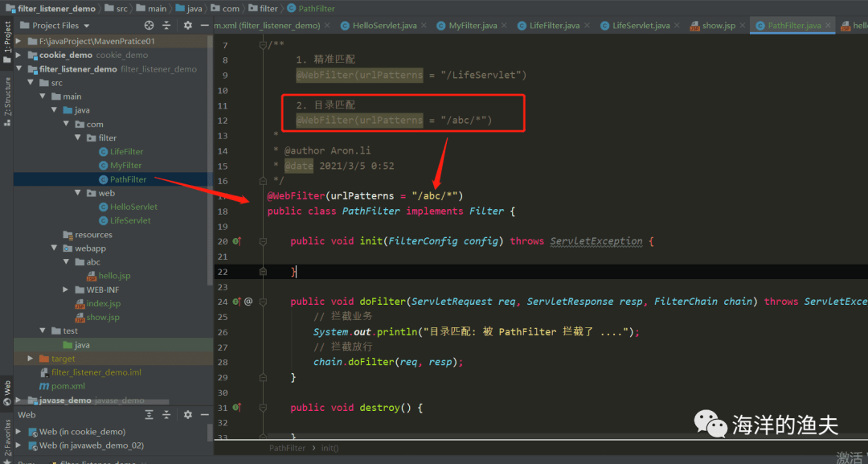Open the Web tool window strip
Image resolution: width=868 pixels, height=464 pixels.
[x=7, y=392]
